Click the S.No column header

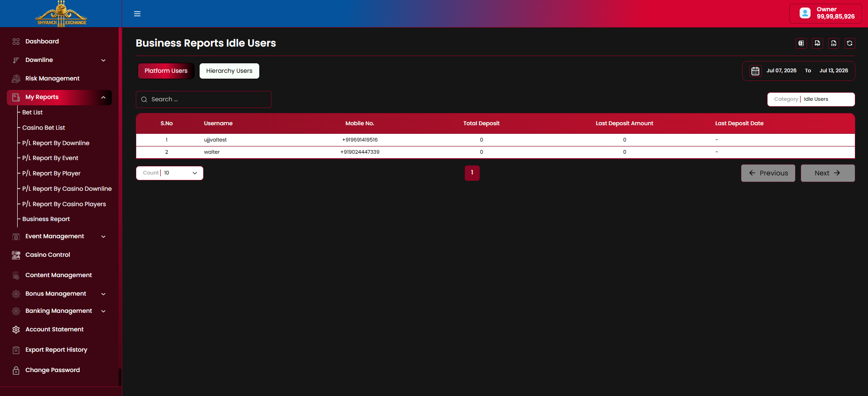coord(167,123)
